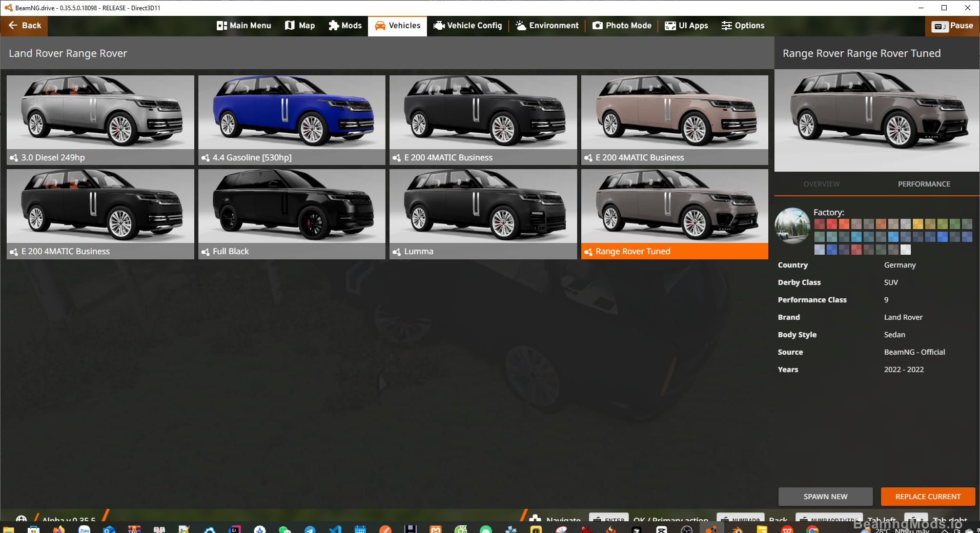Open the Main Menu

[x=244, y=25]
